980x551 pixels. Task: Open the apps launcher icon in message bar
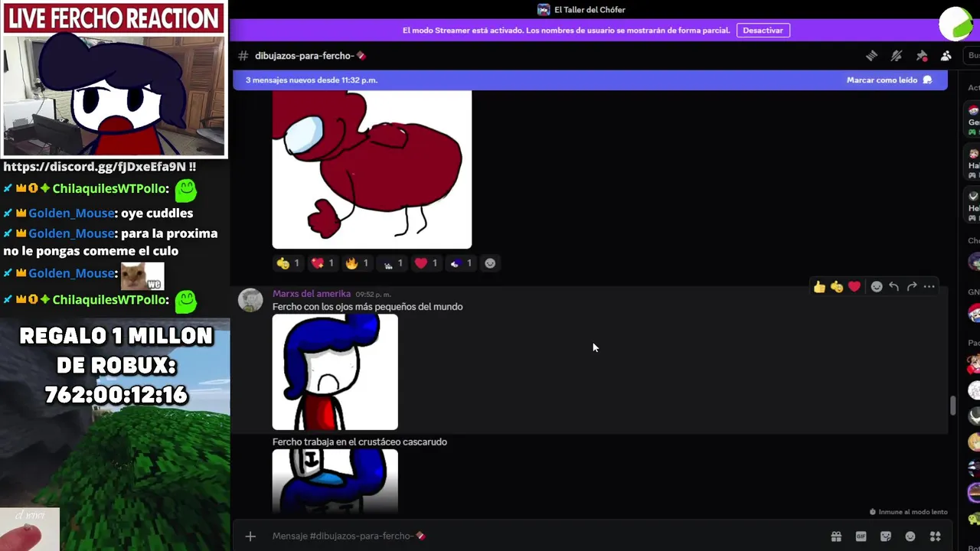coord(935,536)
